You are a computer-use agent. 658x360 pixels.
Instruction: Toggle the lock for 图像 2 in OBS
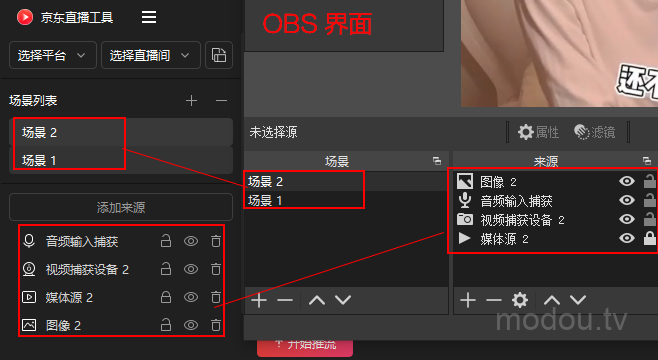click(x=650, y=181)
